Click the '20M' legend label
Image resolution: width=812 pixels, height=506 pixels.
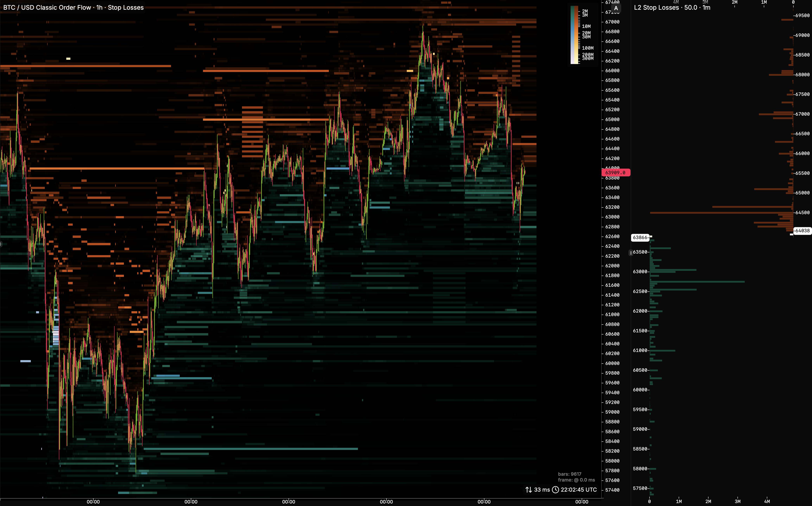tap(586, 33)
